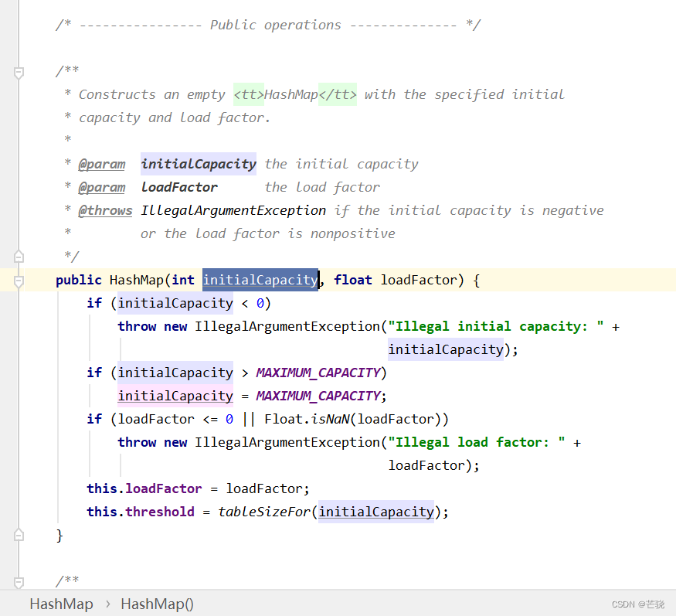This screenshot has height=616, width=676.
Task: Click the fold end marker beside the */ line
Action: pos(19,257)
